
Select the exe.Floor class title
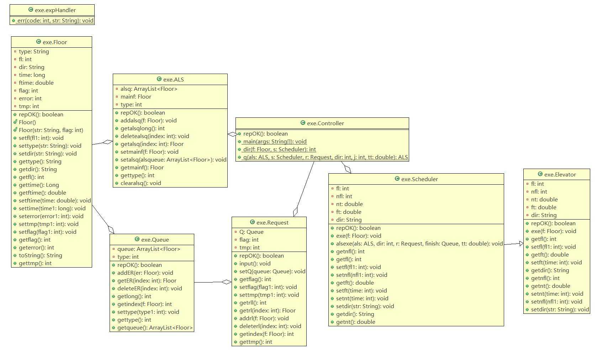(x=55, y=42)
